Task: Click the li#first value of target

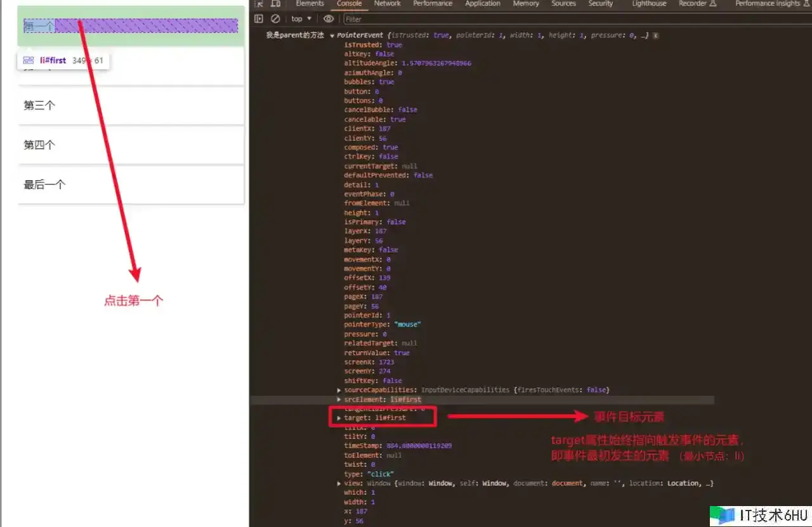Action: pos(390,418)
